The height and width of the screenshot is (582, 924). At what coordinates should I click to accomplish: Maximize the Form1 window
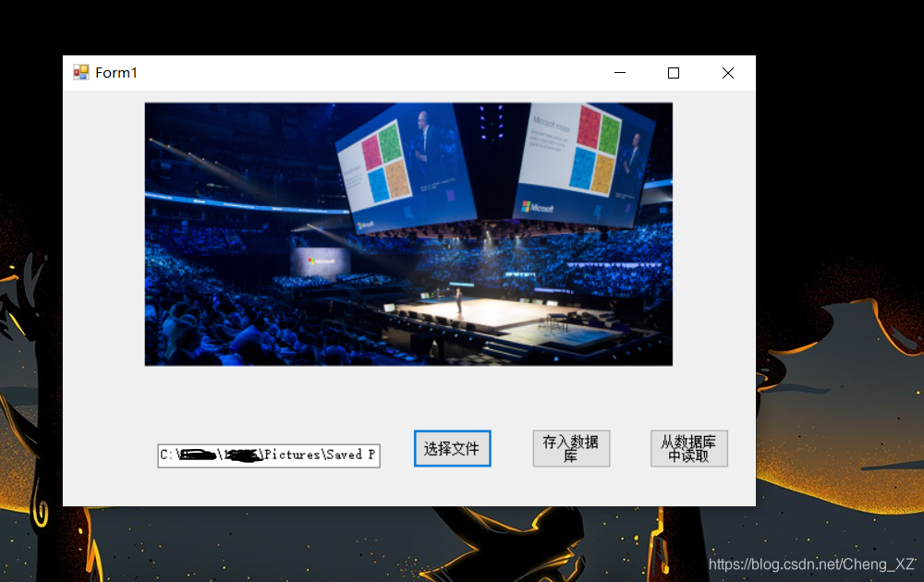[x=674, y=72]
